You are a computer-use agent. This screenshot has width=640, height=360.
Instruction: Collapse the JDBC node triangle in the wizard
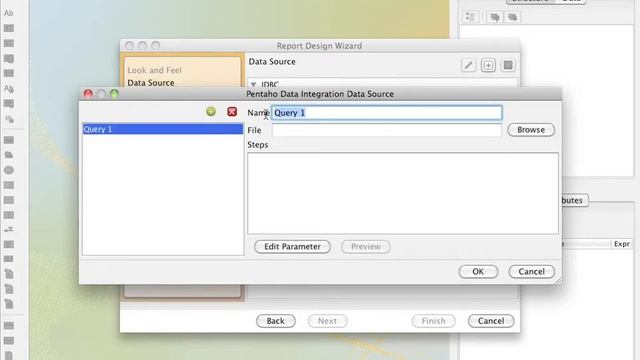click(x=253, y=84)
